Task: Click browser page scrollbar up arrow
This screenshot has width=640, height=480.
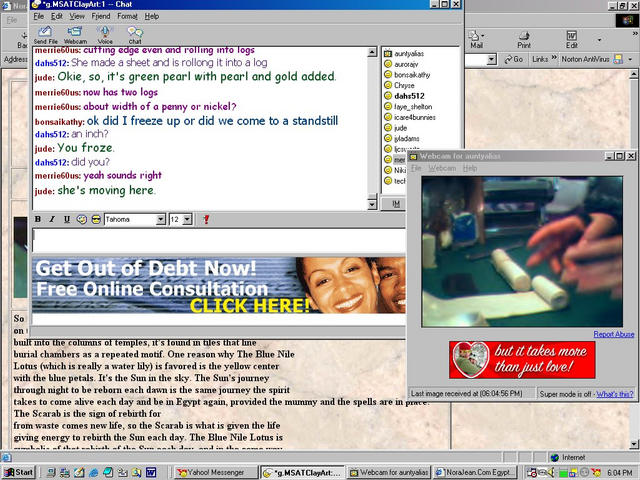Action: 634,74
